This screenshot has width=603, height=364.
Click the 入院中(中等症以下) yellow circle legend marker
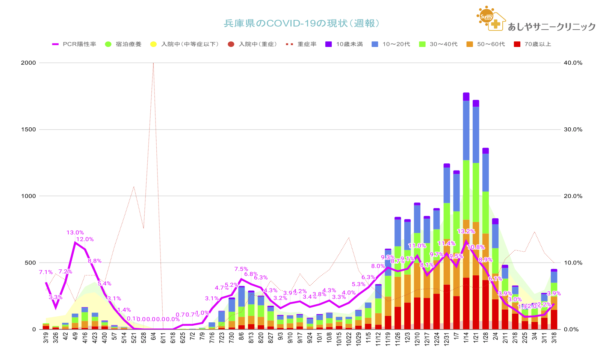click(x=153, y=44)
